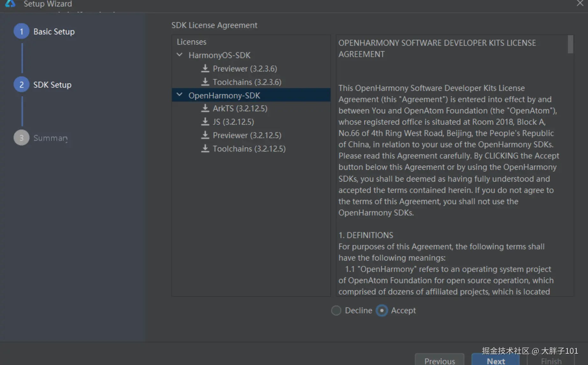The width and height of the screenshot is (588, 365).
Task: Click the Summary step 3 circle
Action: click(x=21, y=138)
